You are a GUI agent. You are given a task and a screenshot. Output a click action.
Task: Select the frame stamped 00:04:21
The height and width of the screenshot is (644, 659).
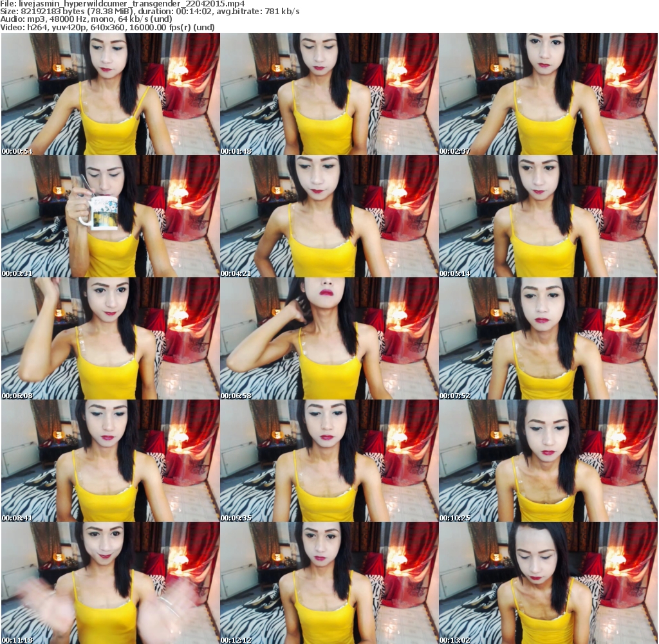(329, 216)
